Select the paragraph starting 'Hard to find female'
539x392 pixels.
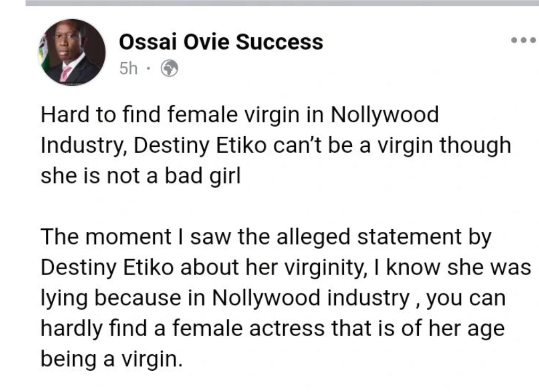click(276, 145)
